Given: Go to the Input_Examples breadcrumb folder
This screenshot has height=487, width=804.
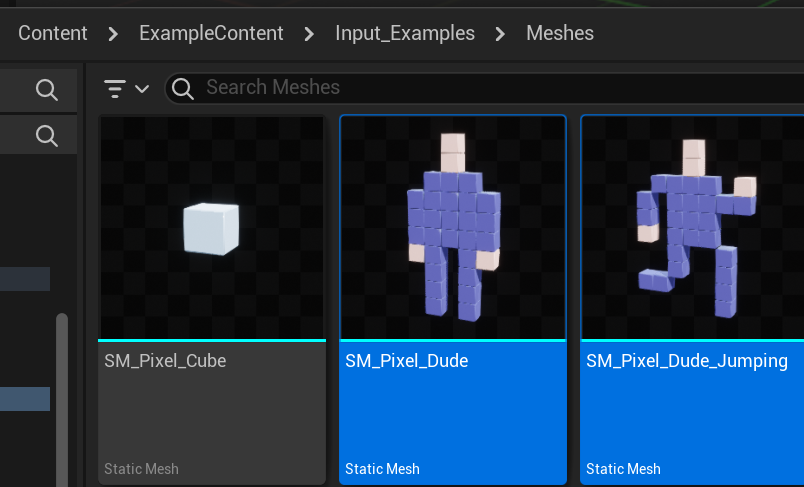Looking at the screenshot, I should tap(405, 34).
